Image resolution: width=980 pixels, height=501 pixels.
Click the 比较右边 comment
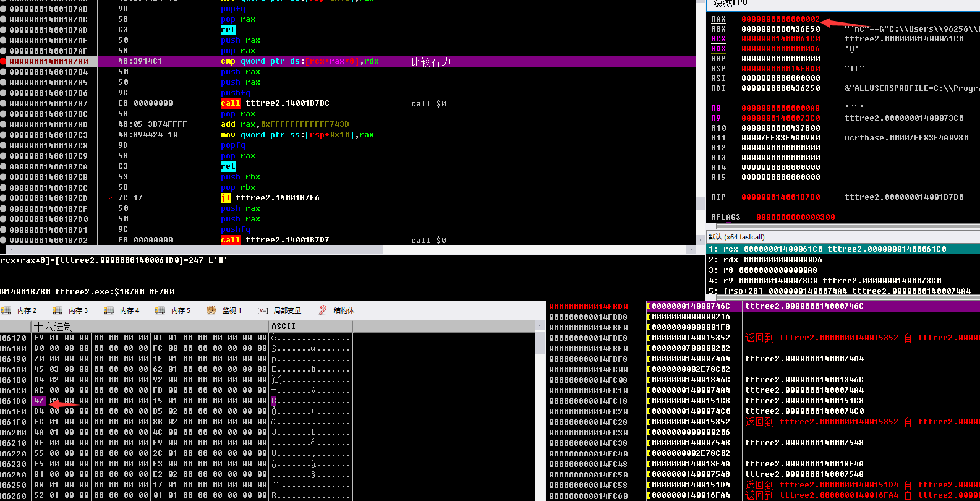(x=430, y=62)
